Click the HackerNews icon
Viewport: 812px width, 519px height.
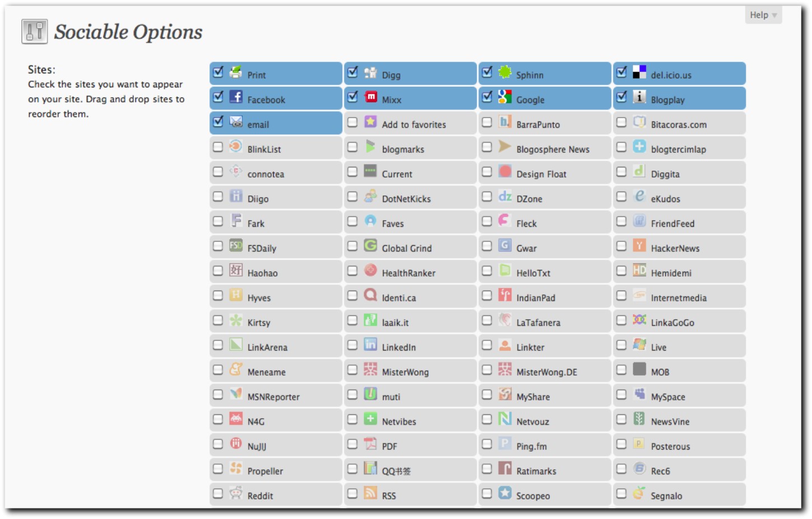pyautogui.click(x=640, y=245)
